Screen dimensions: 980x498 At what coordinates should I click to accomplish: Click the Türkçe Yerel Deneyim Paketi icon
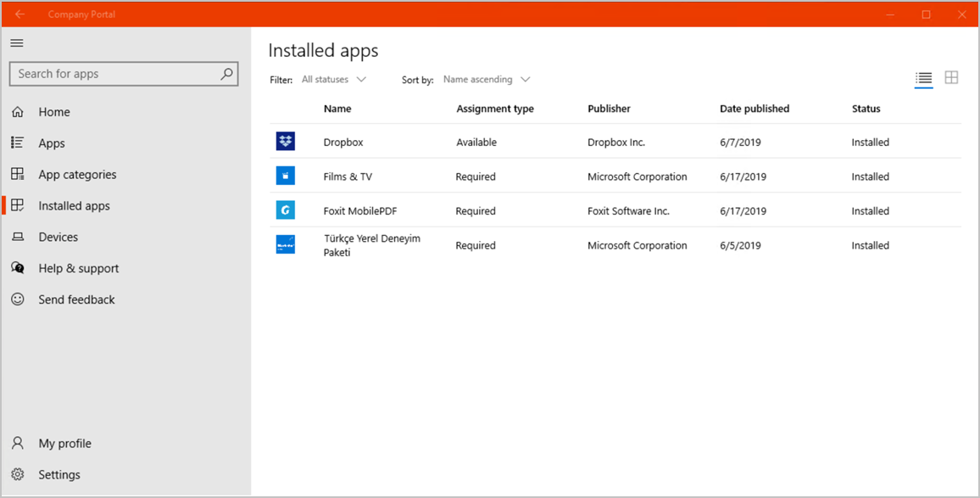tap(286, 244)
